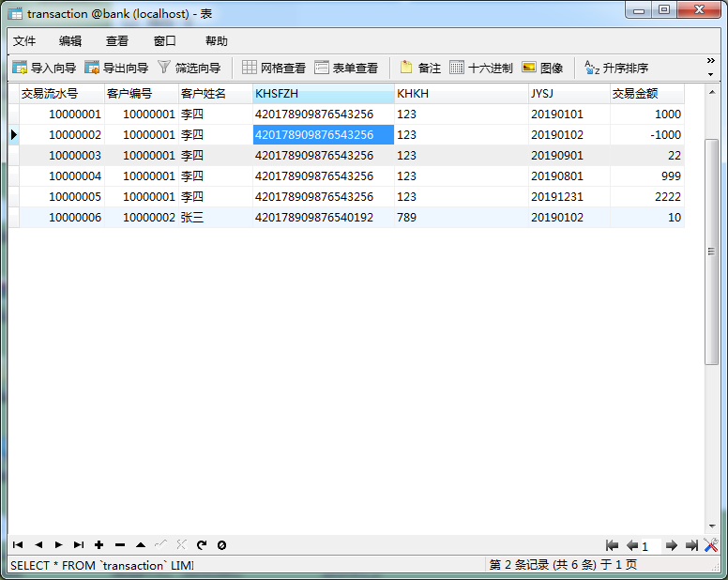Click scrollbar down arrow
This screenshot has height=580, width=728.
(712, 527)
